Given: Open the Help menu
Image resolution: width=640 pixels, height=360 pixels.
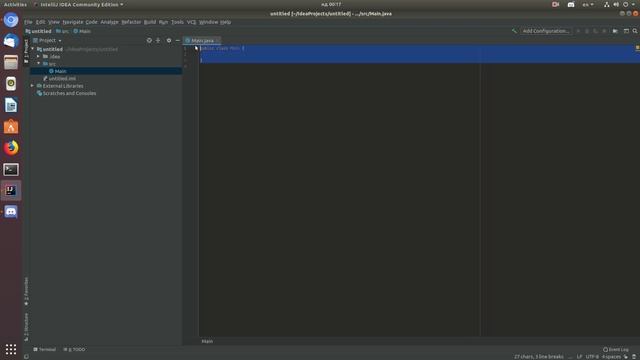Looking at the screenshot, I should (225, 22).
